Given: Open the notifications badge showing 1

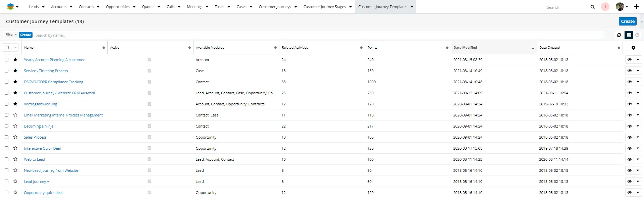Looking at the screenshot, I should [605, 7].
